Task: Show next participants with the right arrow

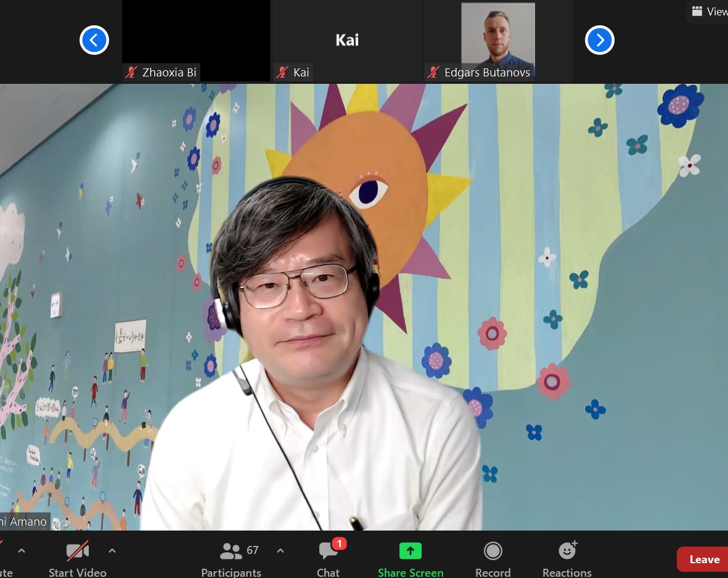Action: [x=599, y=40]
